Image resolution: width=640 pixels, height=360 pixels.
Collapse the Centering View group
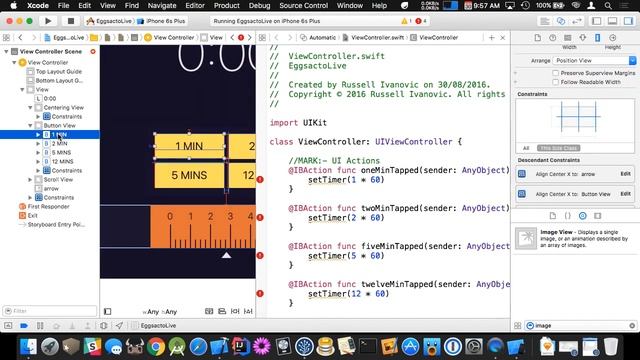point(30,108)
